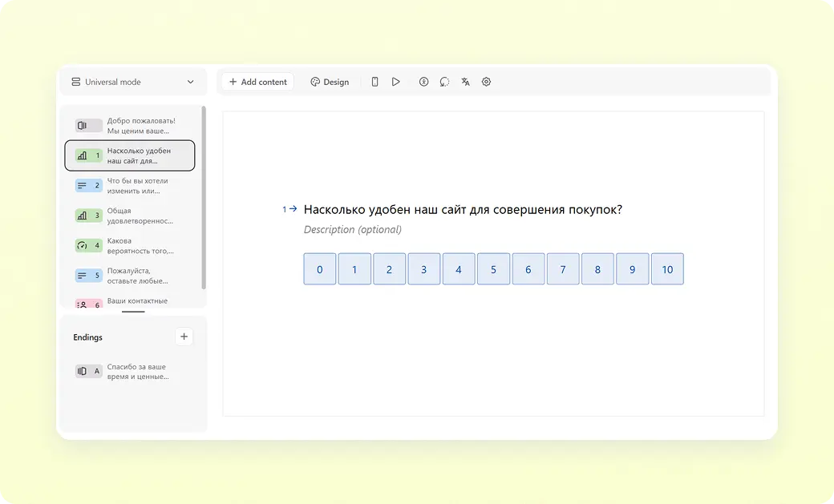Image resolution: width=834 pixels, height=504 pixels.
Task: Click the play preview icon
Action: click(x=396, y=82)
